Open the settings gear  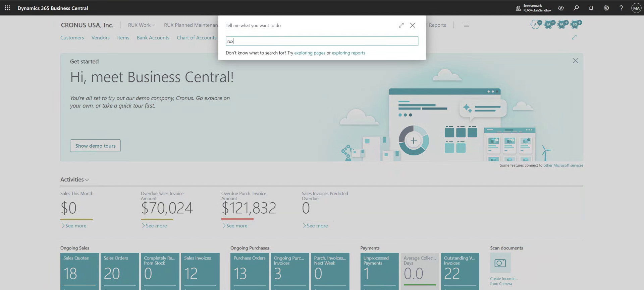[x=606, y=8]
